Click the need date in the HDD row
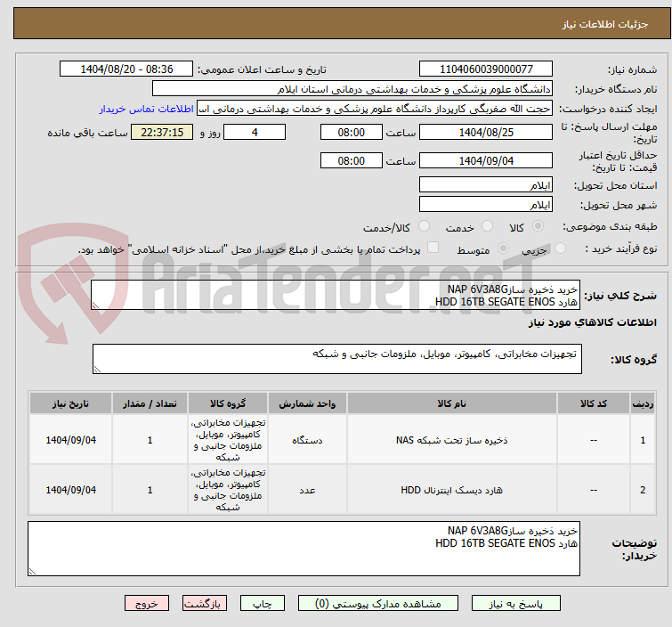Viewport: 672px width, 627px height. (70, 489)
